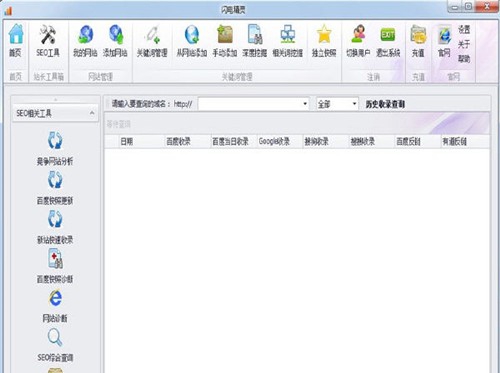Open SEO综合查询 magnifier tool
This screenshot has height=373, width=500.
[x=55, y=345]
